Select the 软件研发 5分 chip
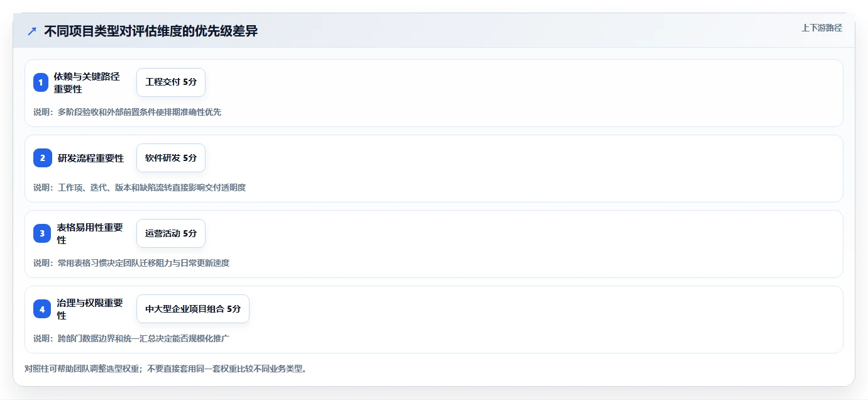Image resolution: width=868 pixels, height=400 pixels. point(171,158)
